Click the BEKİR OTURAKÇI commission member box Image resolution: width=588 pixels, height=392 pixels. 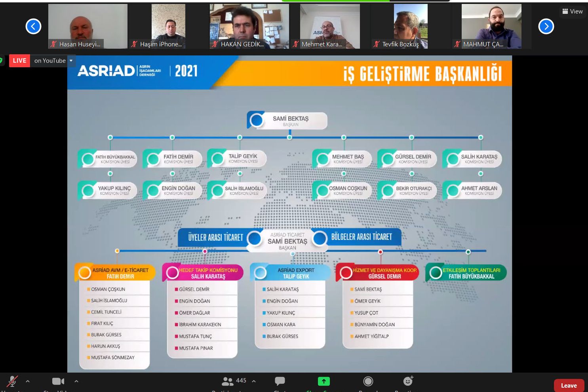coord(407,190)
